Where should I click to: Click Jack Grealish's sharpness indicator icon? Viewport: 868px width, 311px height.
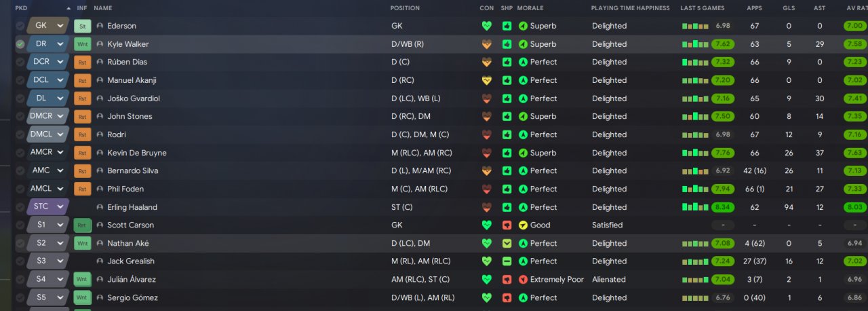tap(507, 261)
